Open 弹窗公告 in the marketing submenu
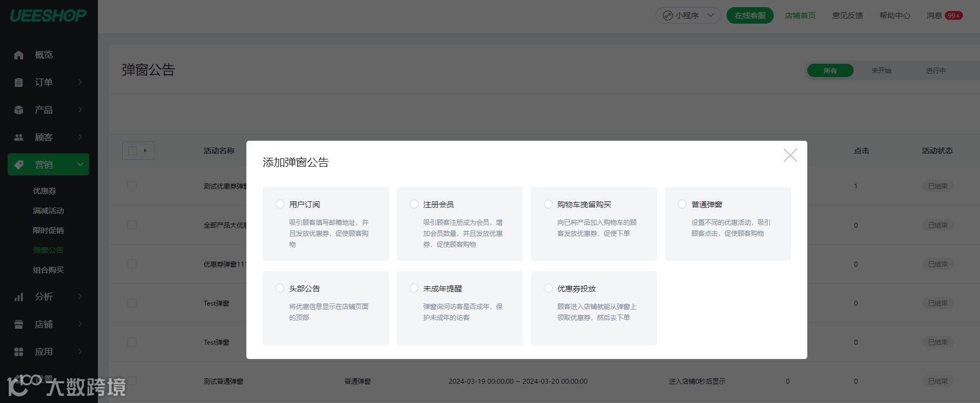Image resolution: width=980 pixels, height=403 pixels. click(x=48, y=250)
